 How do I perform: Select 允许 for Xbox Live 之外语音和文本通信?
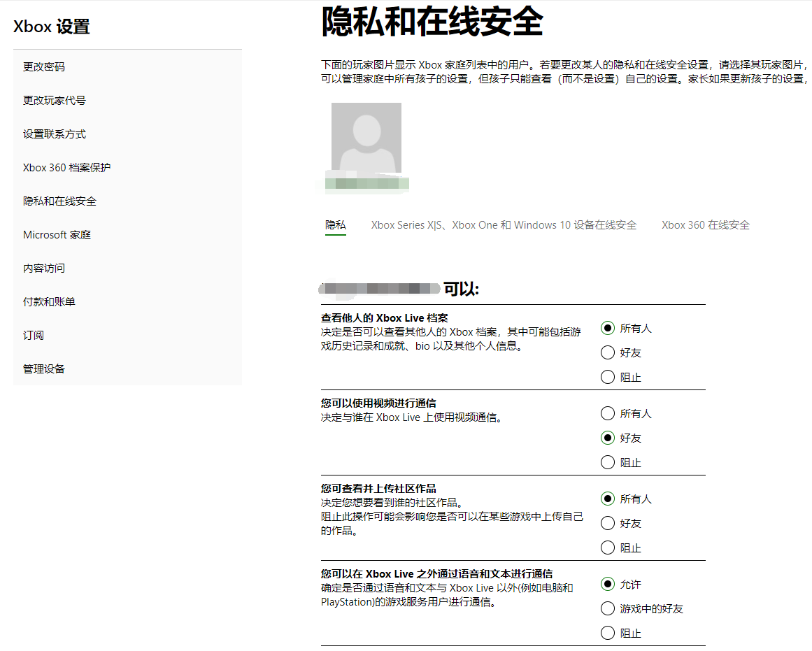[608, 584]
